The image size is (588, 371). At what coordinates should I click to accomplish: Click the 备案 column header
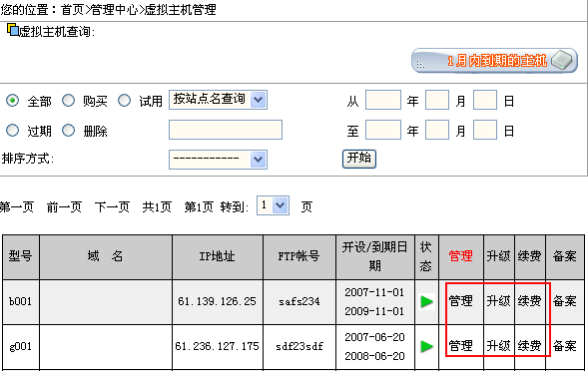[x=564, y=256]
